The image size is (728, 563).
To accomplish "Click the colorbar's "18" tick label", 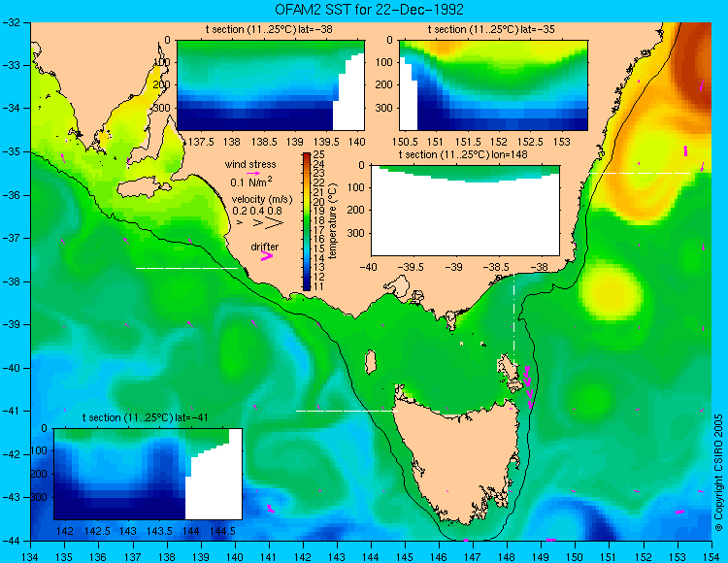I will coord(319,221).
